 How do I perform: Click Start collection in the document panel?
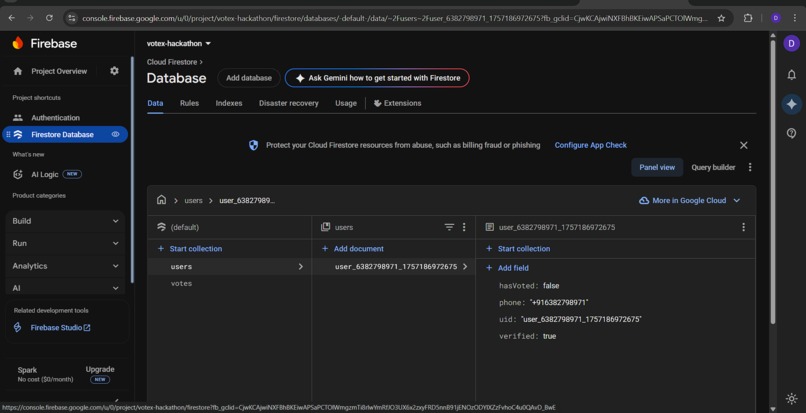click(518, 249)
